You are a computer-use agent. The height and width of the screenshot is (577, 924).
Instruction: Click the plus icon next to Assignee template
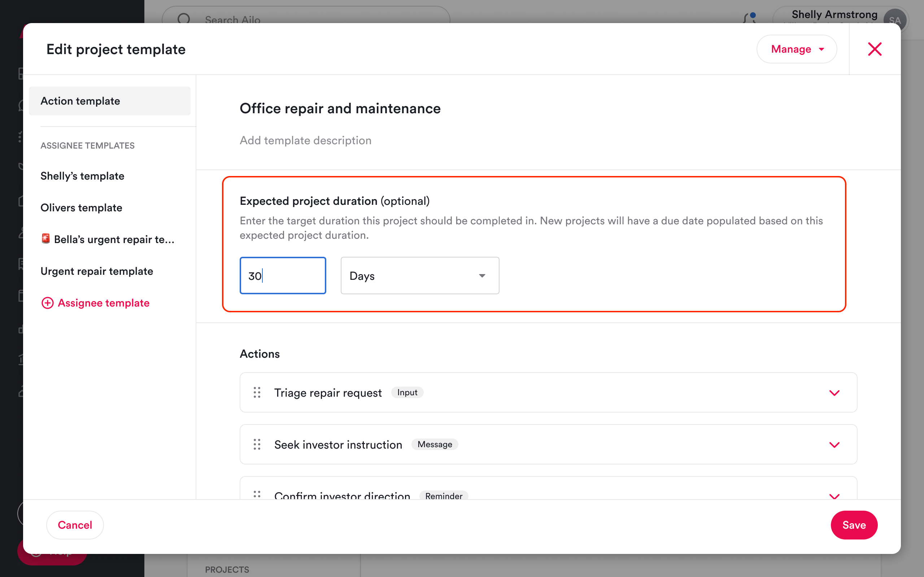pos(47,303)
